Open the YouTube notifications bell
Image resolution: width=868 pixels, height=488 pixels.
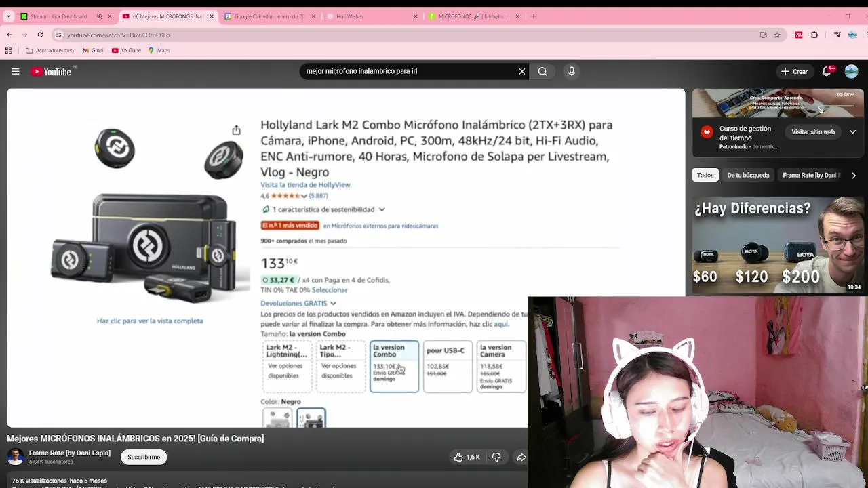click(828, 71)
